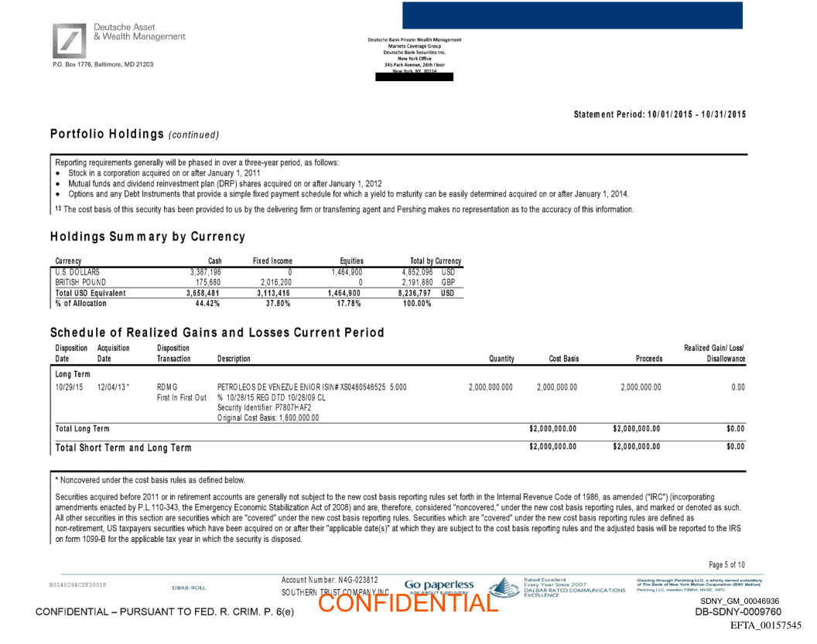817x644 pixels.
Task: Click the black redaction bar under address
Action: pyautogui.click(x=414, y=77)
